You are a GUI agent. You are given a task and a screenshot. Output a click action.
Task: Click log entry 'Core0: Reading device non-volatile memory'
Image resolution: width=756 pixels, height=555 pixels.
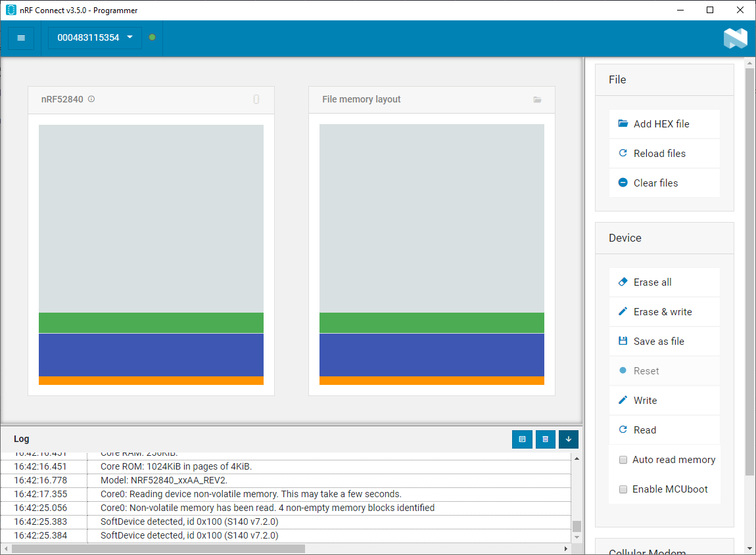(x=250, y=494)
